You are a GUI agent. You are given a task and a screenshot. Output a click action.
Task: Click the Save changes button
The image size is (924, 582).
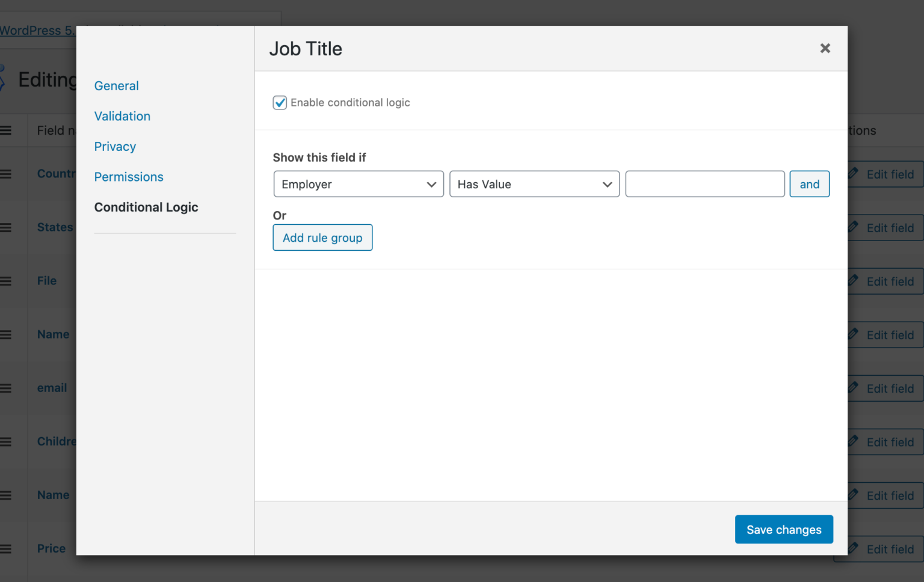tap(784, 530)
